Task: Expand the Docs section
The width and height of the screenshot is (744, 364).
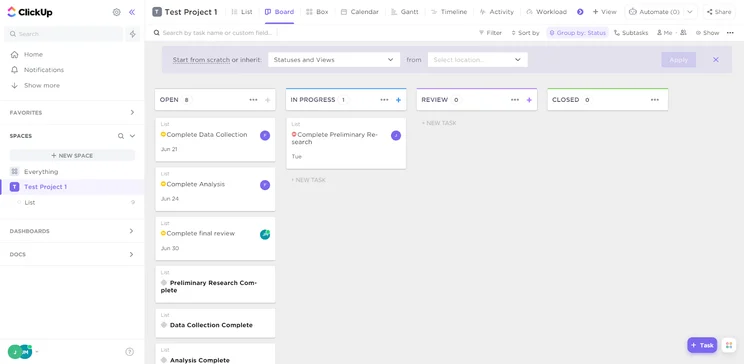Action: (132, 254)
